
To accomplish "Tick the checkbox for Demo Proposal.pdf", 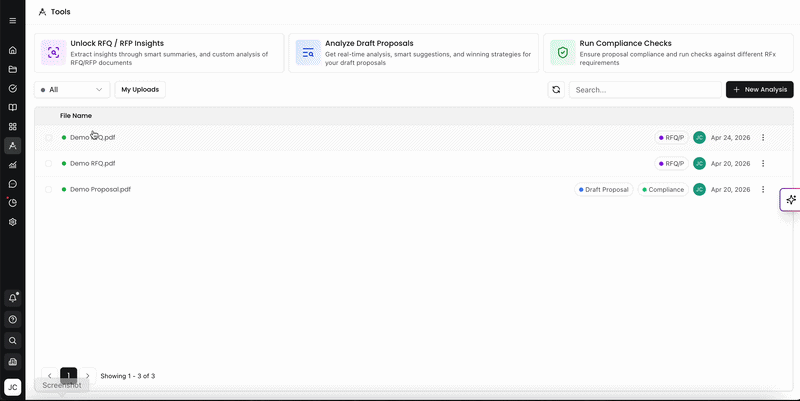I will 48,189.
